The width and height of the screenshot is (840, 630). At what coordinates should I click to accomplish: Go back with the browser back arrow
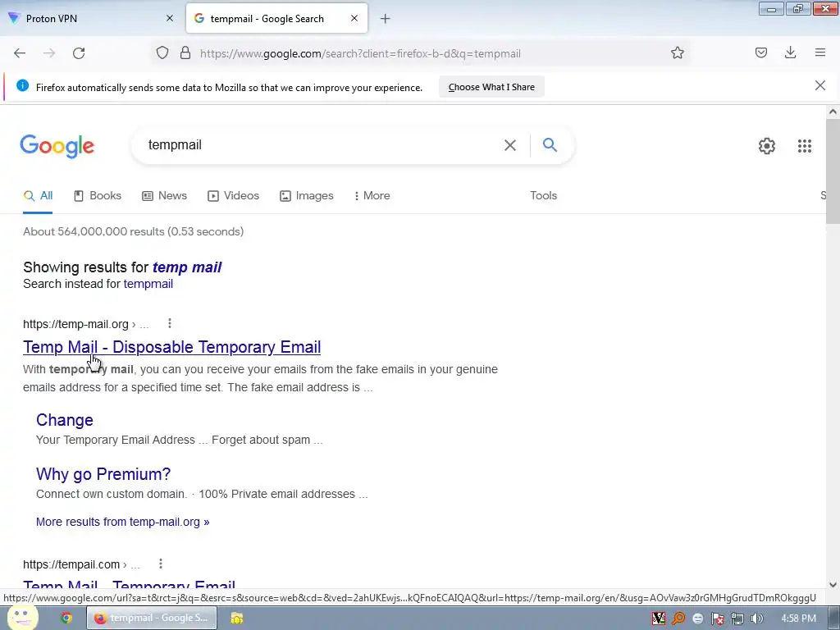click(x=20, y=53)
